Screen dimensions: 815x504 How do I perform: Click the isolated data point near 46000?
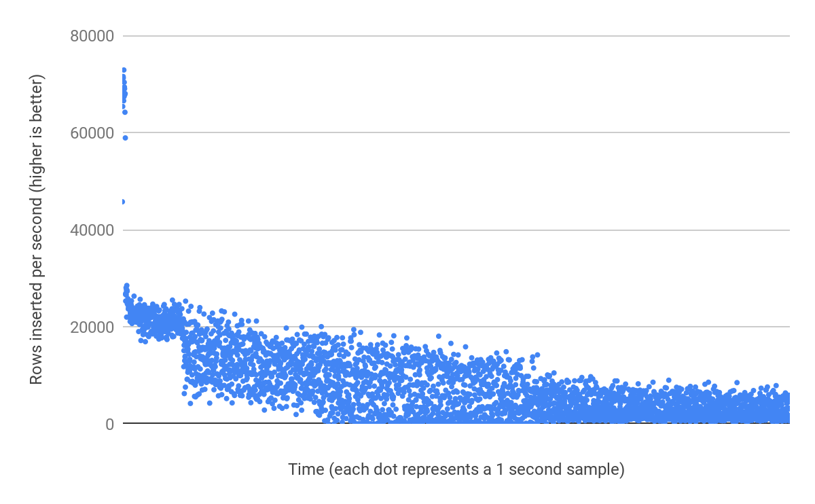point(122,202)
